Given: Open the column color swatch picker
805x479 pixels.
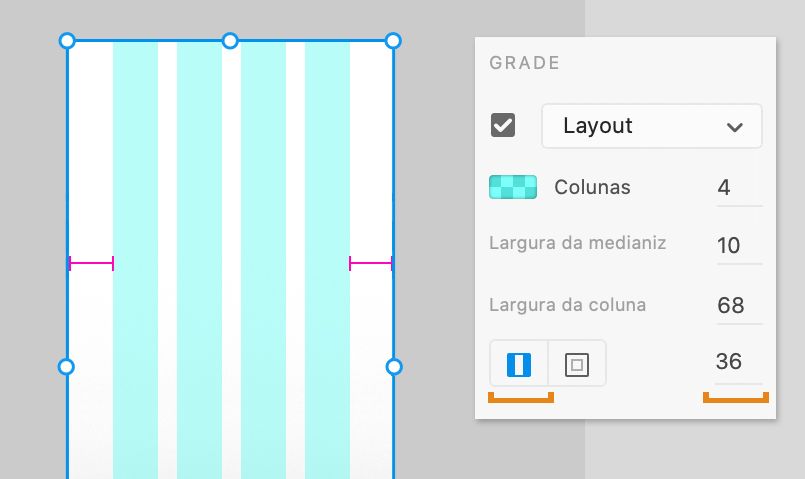Looking at the screenshot, I should [513, 187].
